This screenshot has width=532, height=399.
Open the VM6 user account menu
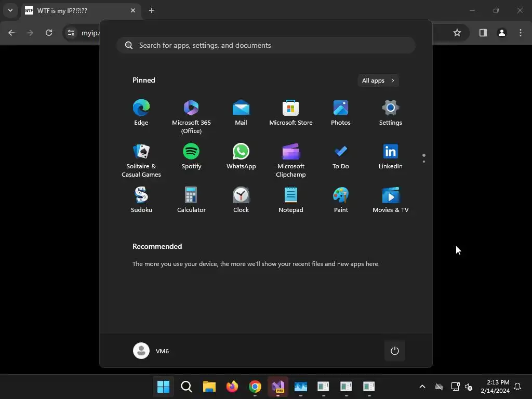tap(151, 351)
